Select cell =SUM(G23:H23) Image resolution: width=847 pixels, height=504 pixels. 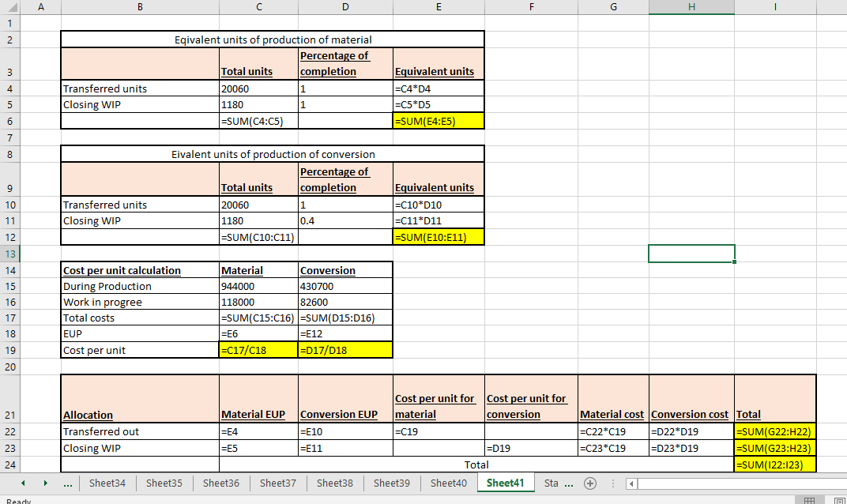pos(775,449)
